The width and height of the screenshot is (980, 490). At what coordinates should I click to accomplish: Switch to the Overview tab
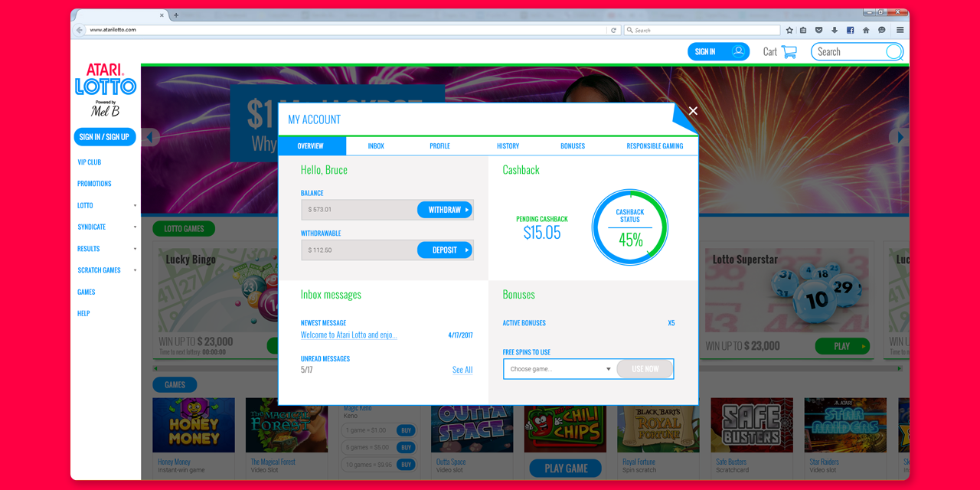click(x=311, y=145)
